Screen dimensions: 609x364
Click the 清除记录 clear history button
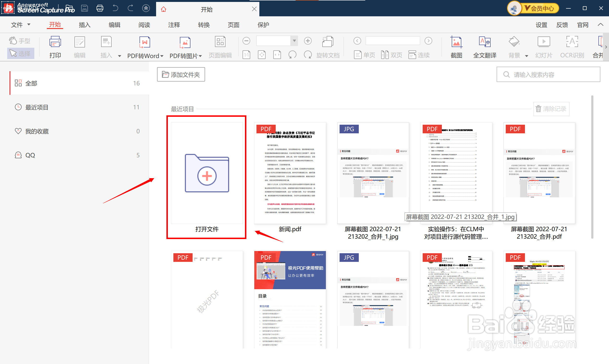click(551, 109)
